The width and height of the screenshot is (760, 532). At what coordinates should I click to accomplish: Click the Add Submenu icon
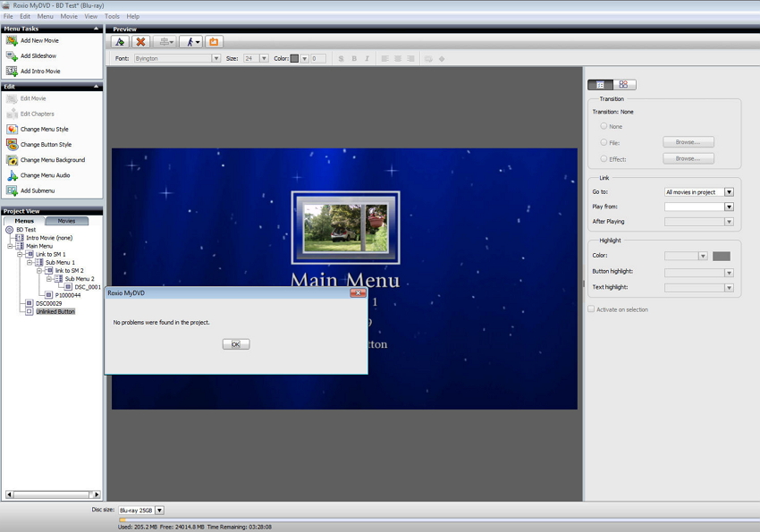(x=12, y=191)
